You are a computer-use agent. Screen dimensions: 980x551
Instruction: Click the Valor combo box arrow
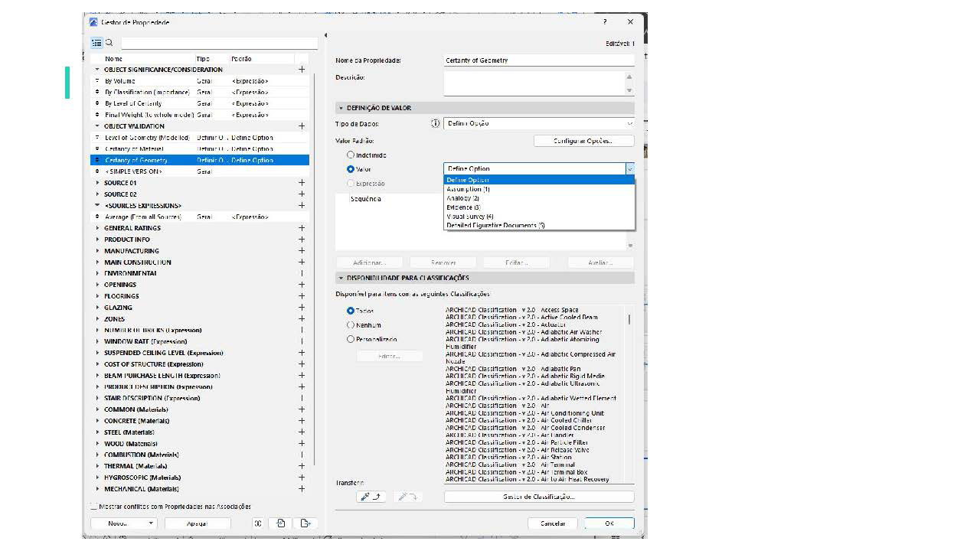tap(630, 169)
